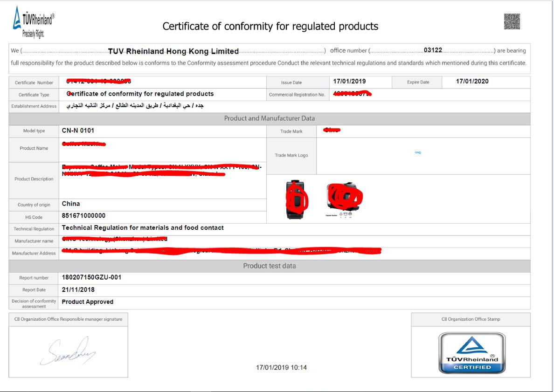Click the 'Decision of conformity assessment' label
554x392 pixels.
click(x=34, y=304)
